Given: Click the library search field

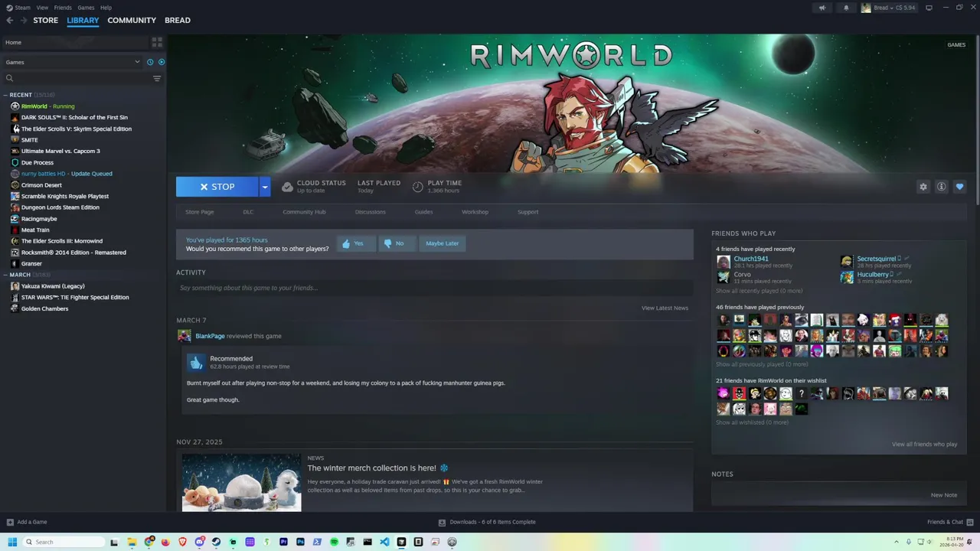Looking at the screenshot, I should tap(77, 78).
